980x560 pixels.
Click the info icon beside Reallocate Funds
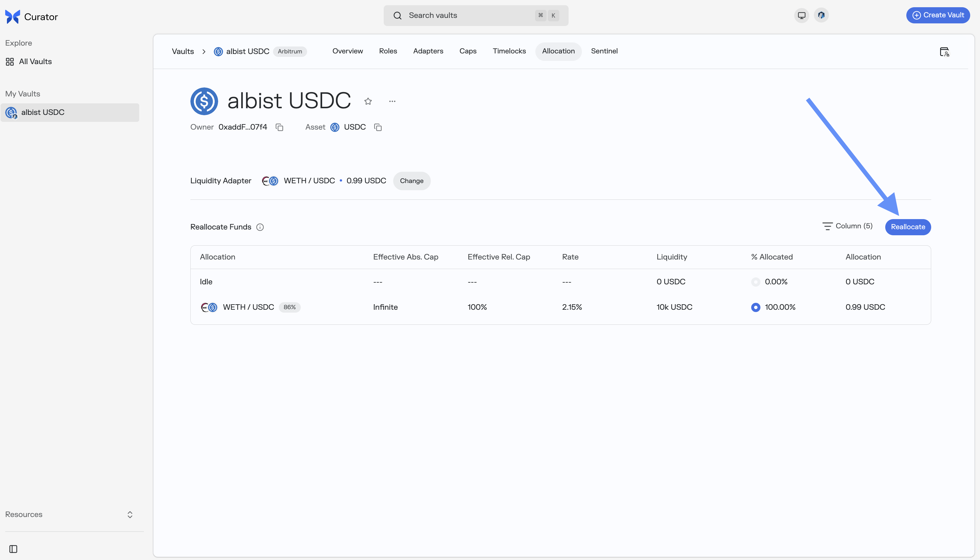pyautogui.click(x=260, y=227)
